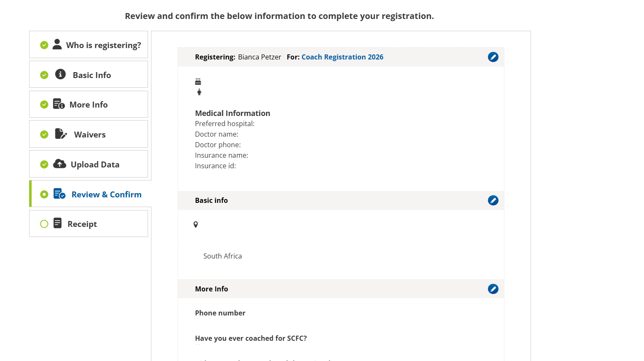Click the green checkmark beside Waivers
Screen dimensions: 644x361
[44, 135]
